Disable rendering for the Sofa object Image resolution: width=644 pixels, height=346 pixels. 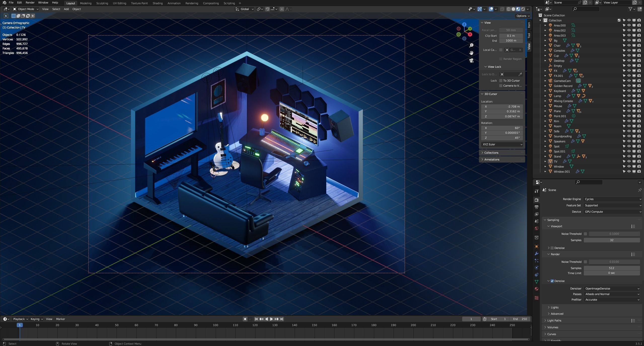click(639, 131)
